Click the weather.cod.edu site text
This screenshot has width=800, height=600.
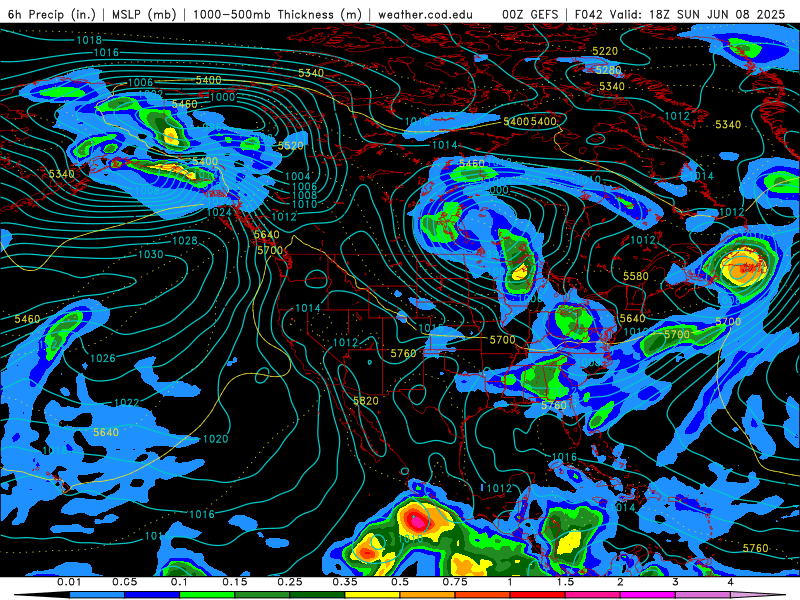[x=425, y=14]
